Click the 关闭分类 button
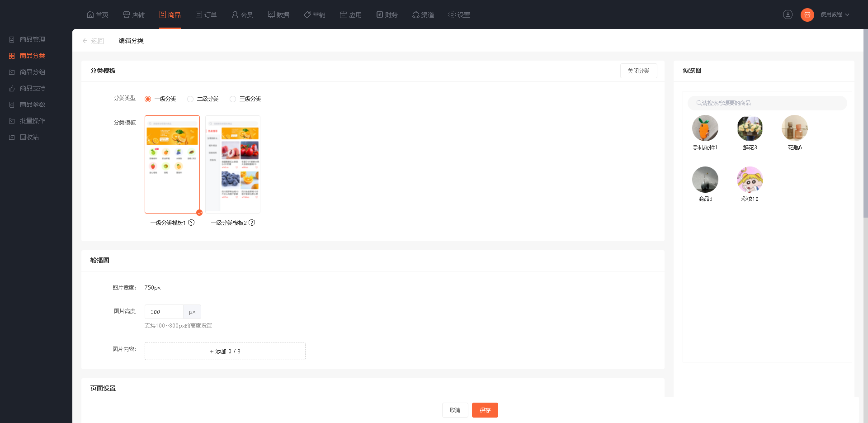Image resolution: width=868 pixels, height=423 pixels. click(x=638, y=71)
